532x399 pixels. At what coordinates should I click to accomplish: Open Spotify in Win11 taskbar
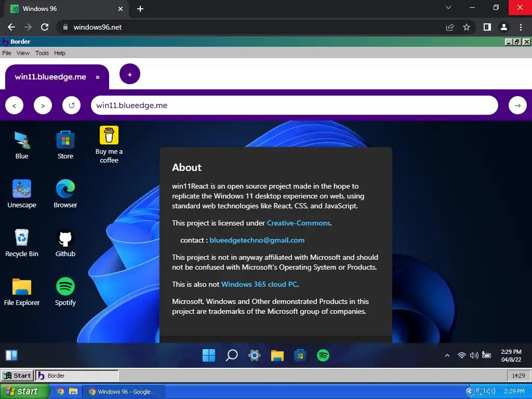pos(323,355)
